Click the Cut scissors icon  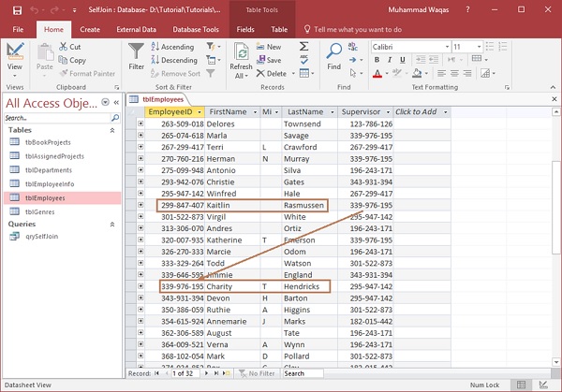pyautogui.click(x=63, y=46)
